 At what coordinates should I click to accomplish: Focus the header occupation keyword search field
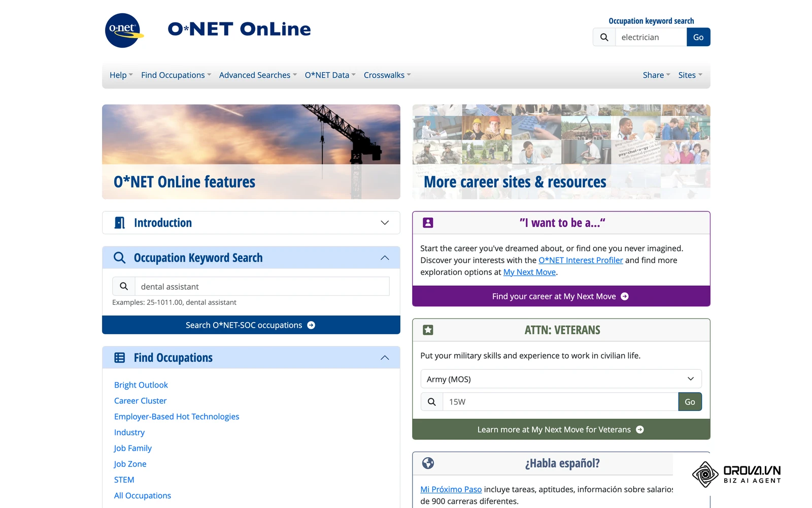[x=651, y=37]
